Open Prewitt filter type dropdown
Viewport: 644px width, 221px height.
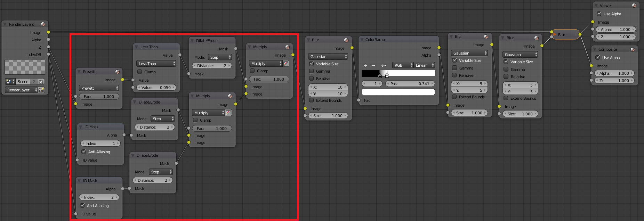99,88
